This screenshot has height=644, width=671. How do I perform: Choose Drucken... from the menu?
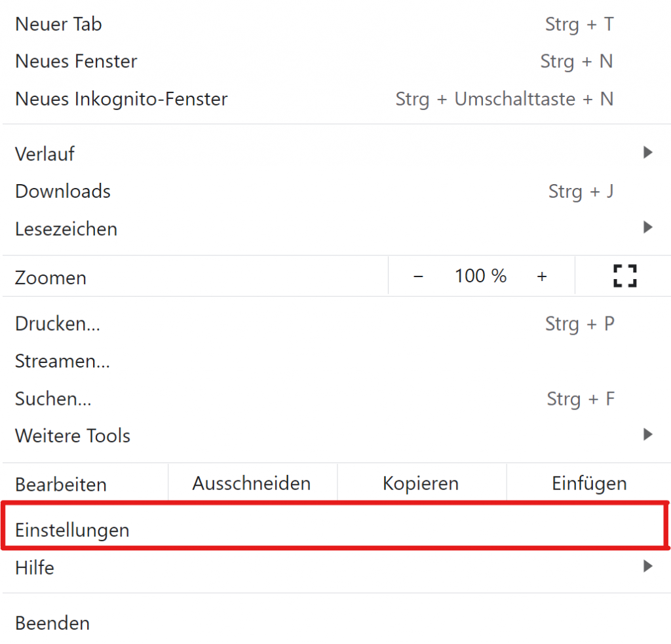coord(58,324)
